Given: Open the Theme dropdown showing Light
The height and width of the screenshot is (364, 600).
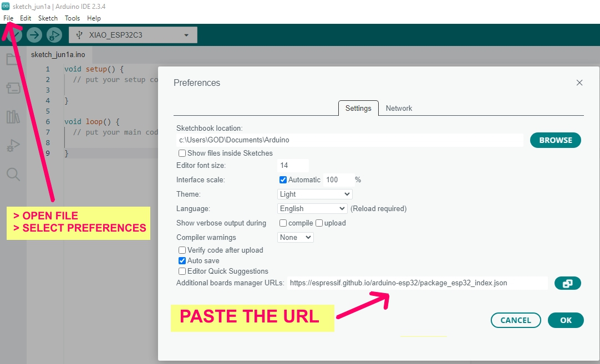Looking at the screenshot, I should click(x=314, y=194).
